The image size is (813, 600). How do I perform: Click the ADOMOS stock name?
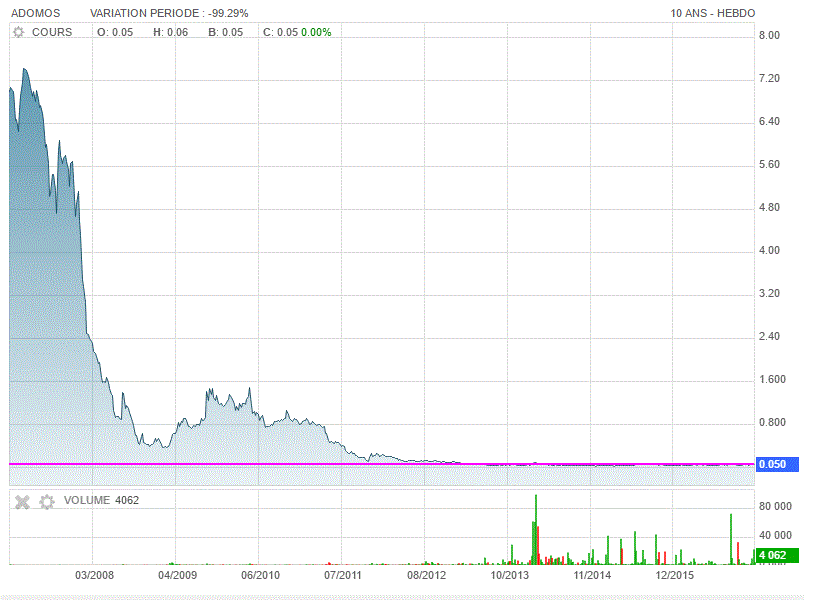[x=36, y=13]
